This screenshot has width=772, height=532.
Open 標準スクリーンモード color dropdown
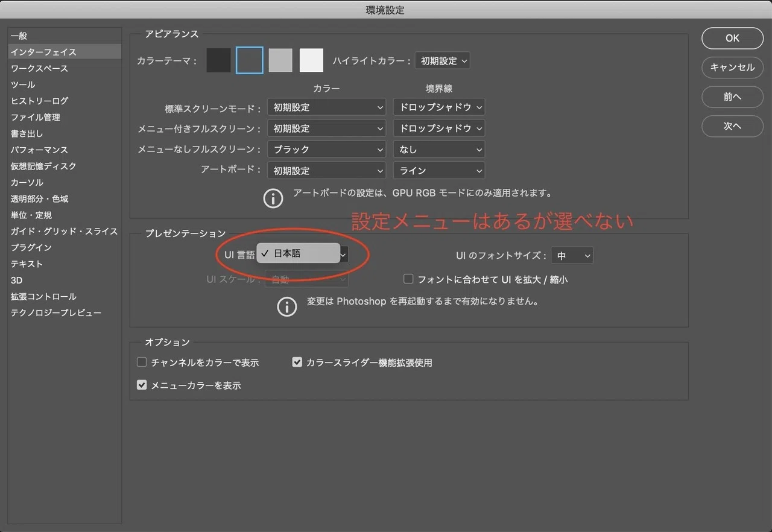point(326,107)
